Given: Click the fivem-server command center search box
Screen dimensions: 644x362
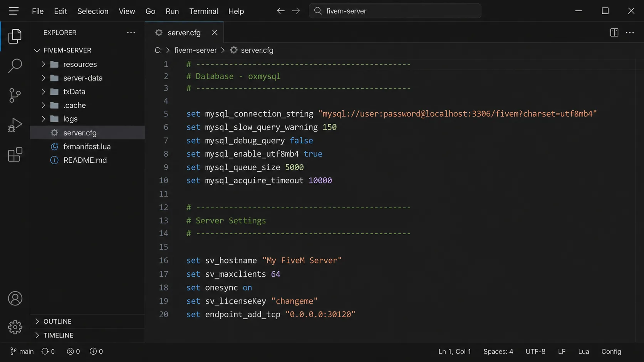Looking at the screenshot, I should pos(395,11).
